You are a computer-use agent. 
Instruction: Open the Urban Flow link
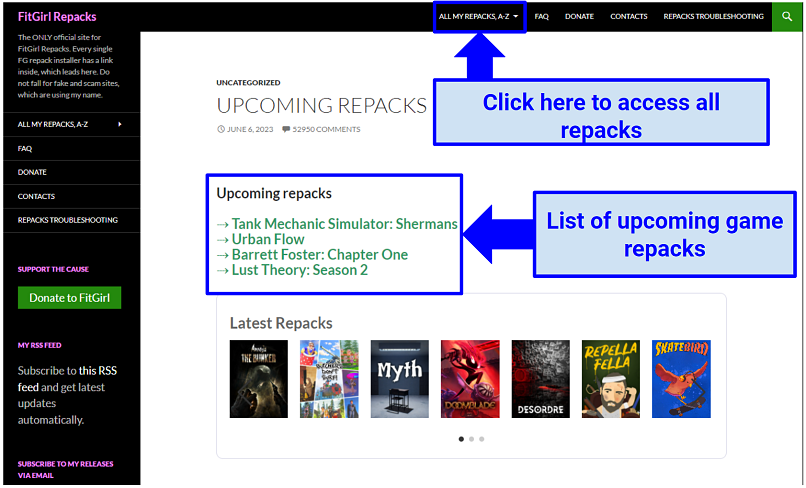tap(268, 239)
